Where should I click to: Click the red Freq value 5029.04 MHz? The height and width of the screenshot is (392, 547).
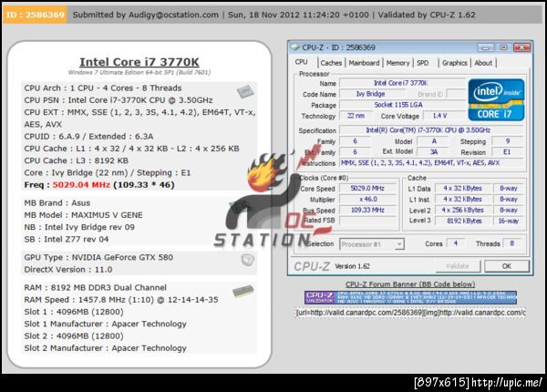point(81,185)
